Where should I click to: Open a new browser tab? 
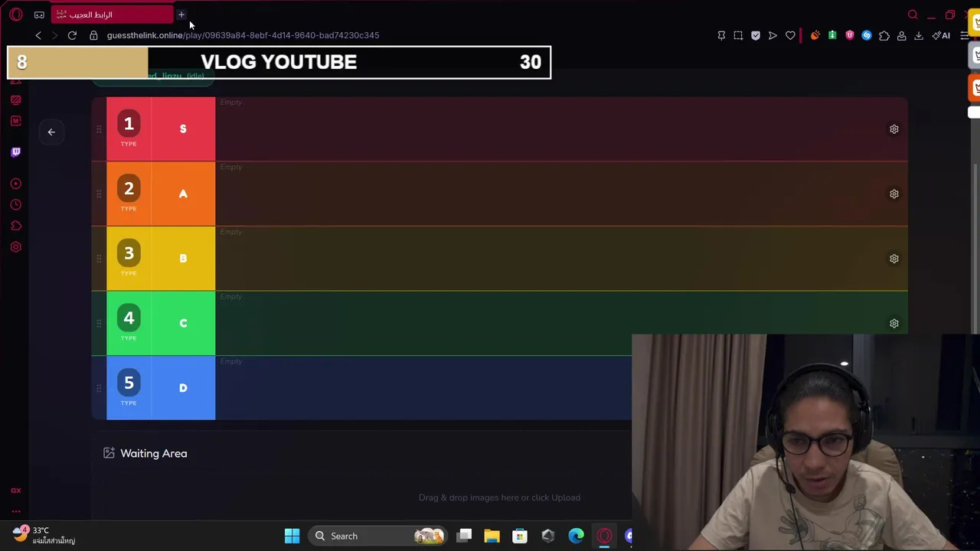(181, 15)
